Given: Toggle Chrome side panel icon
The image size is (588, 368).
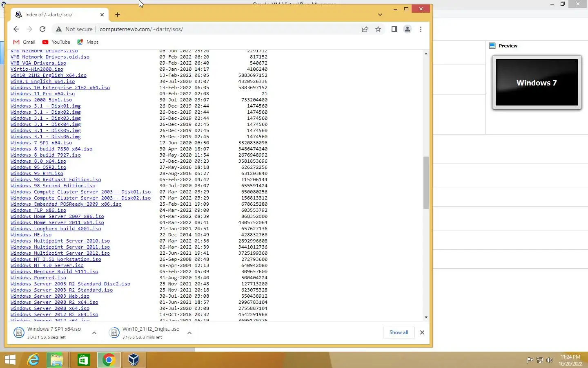Looking at the screenshot, I should coord(394,29).
